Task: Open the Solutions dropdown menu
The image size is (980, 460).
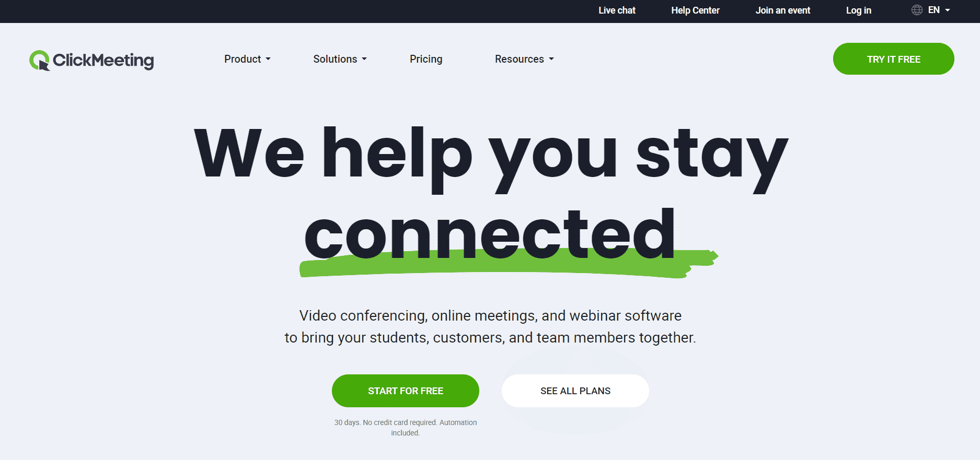Action: point(340,59)
